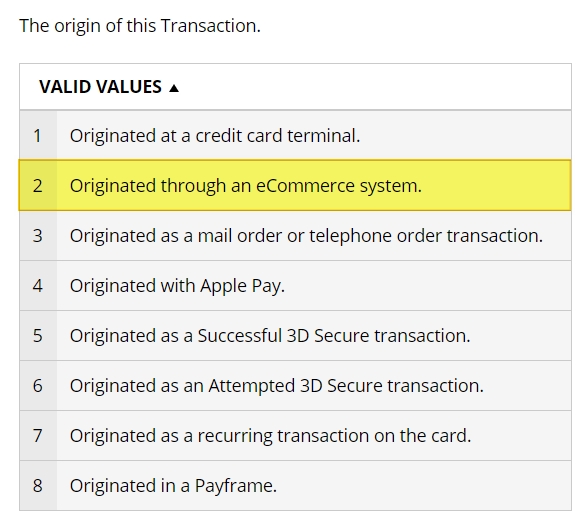Screen dimensions: 588x518
Task: Select 'Originated at a credit card terminal' row
Action: tap(296, 135)
